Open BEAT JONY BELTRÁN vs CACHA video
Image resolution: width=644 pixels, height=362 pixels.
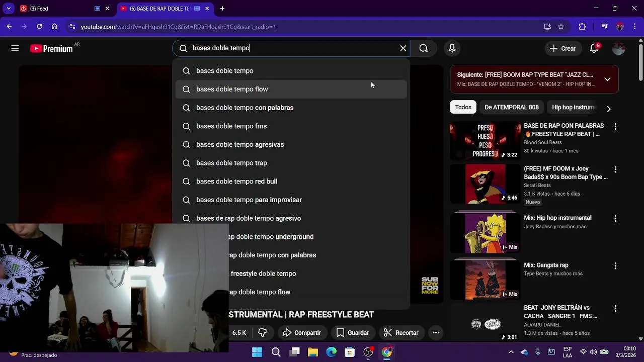click(x=560, y=312)
